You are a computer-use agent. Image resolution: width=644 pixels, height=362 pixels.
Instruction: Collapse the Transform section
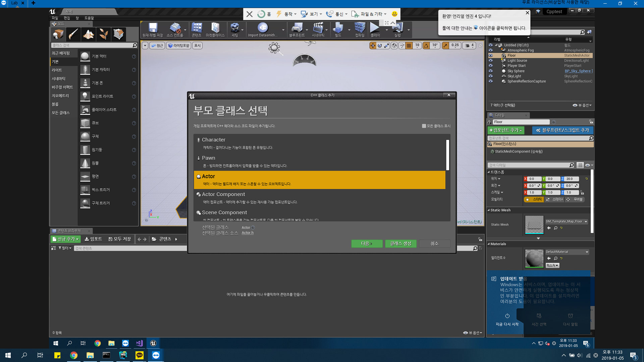(x=489, y=172)
